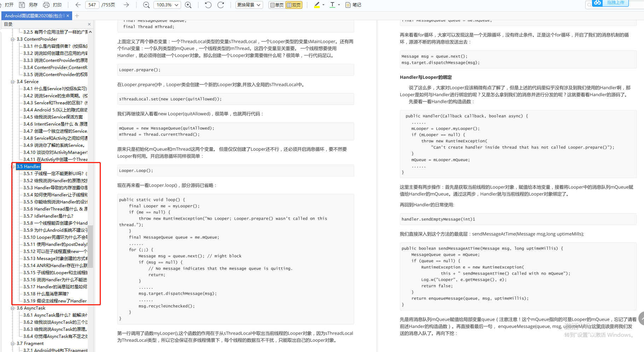This screenshot has height=352, width=644.
Task: Close the 目录 contents panel
Action: 89,24
